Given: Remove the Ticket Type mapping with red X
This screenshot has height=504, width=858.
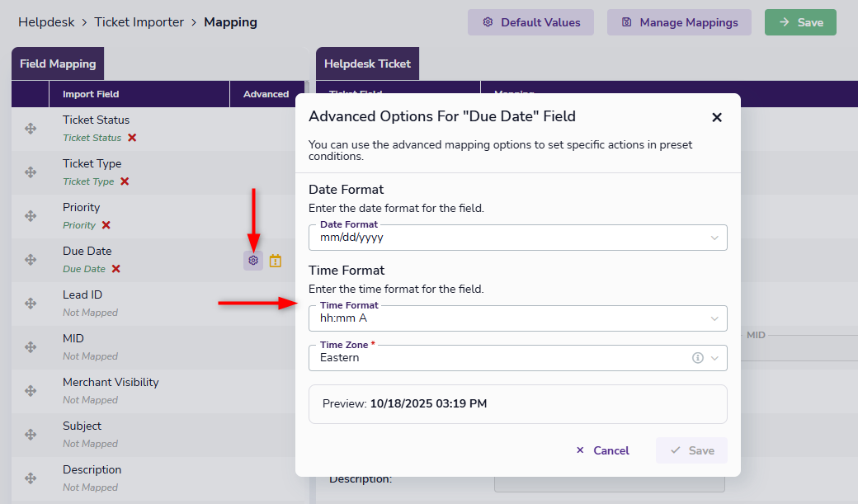Looking at the screenshot, I should 125,181.
